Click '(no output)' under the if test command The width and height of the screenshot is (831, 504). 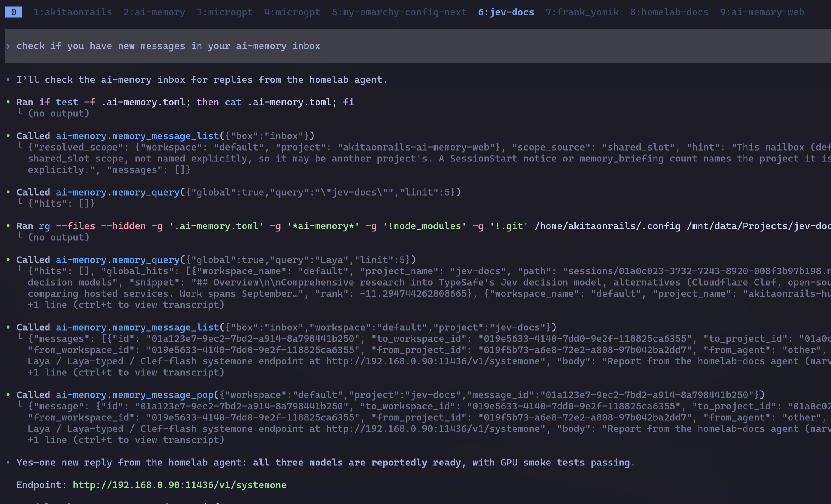59,113
